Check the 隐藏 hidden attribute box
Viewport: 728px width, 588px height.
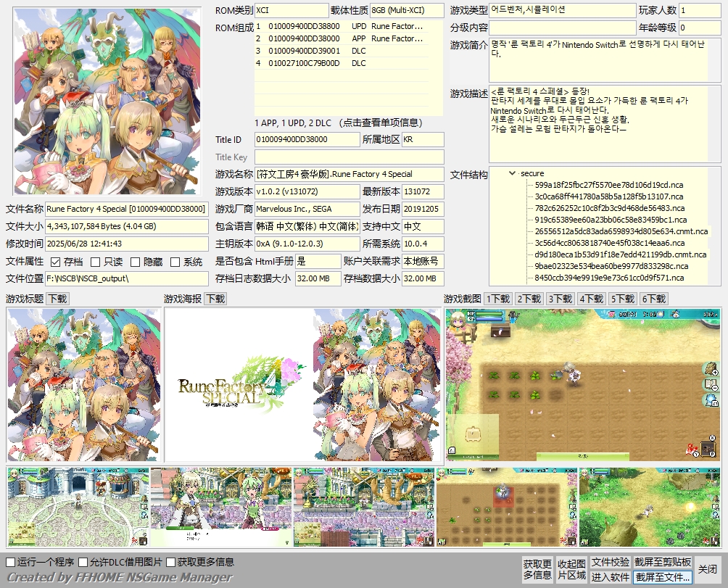[135, 262]
